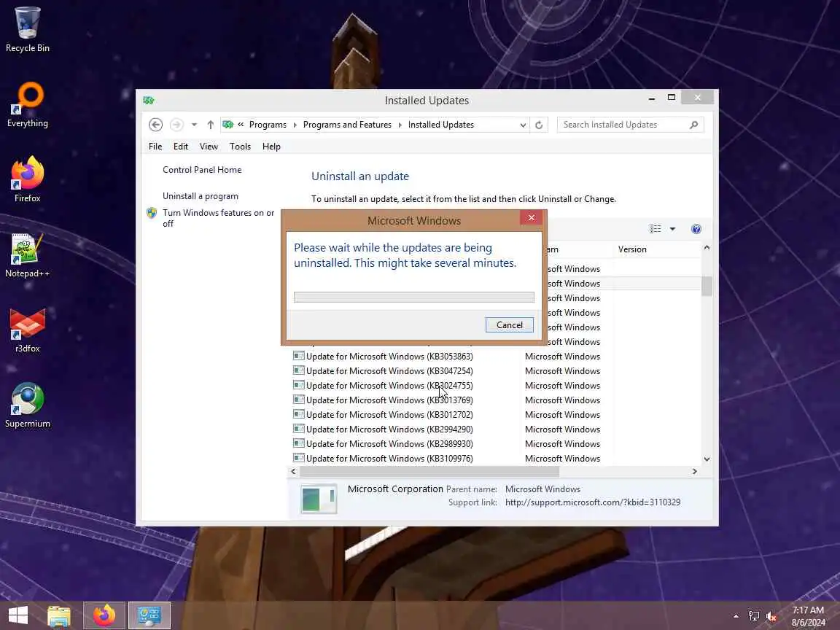Refresh the Installed Updates list
This screenshot has width=840, height=630.
539,125
